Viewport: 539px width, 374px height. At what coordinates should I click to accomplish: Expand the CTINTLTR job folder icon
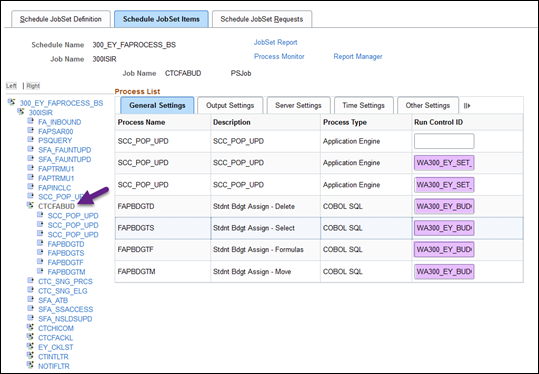point(31,356)
